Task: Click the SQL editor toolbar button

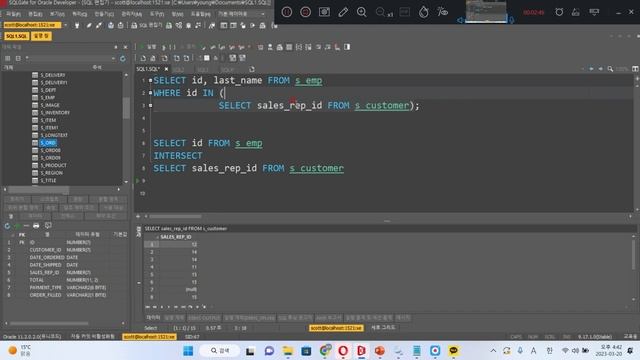Action: [x=146, y=25]
